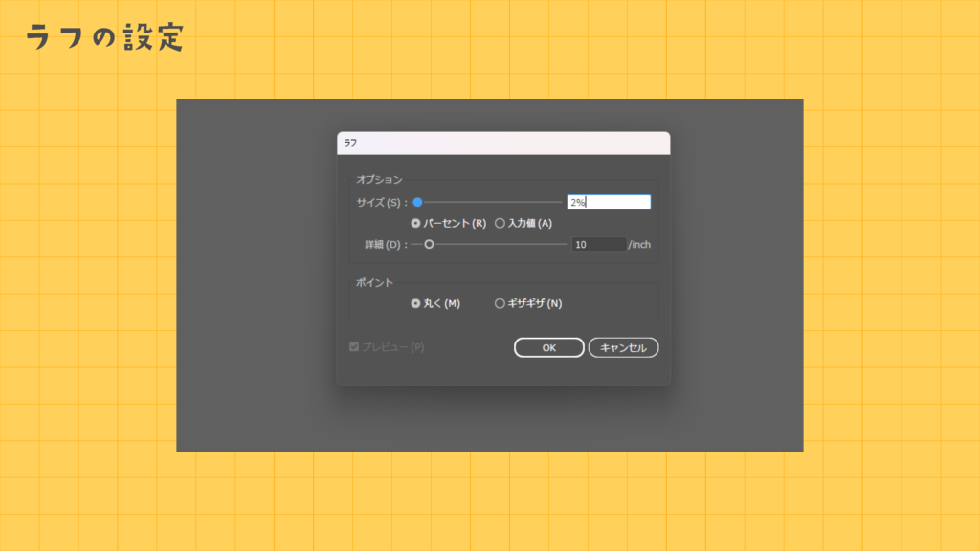Click the サイズ slider handle
Screen dimensions: 980x551
click(x=417, y=201)
